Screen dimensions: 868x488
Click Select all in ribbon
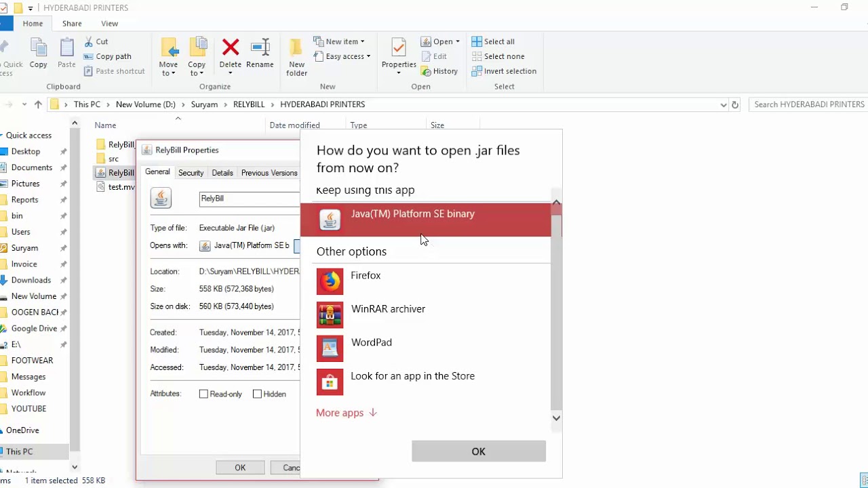(493, 41)
